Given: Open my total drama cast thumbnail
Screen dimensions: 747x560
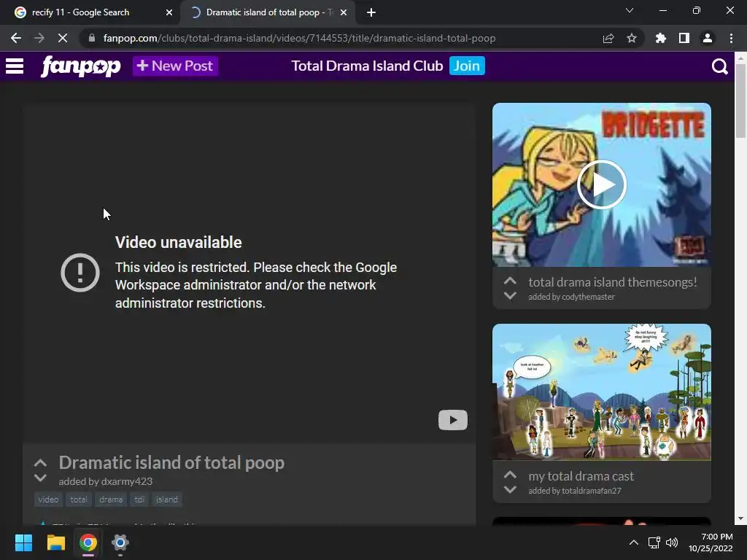Looking at the screenshot, I should (x=602, y=392).
